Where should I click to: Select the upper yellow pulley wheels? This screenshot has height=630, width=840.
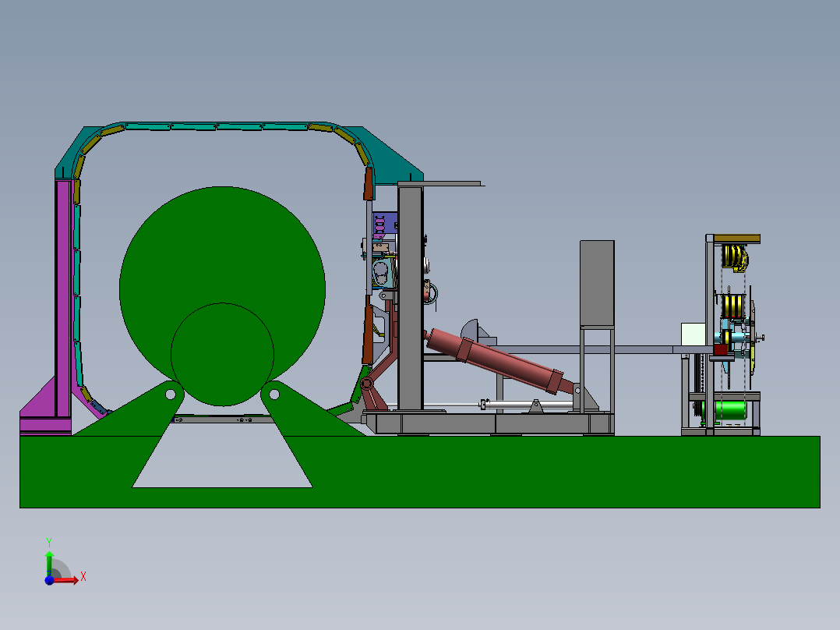pos(735,257)
